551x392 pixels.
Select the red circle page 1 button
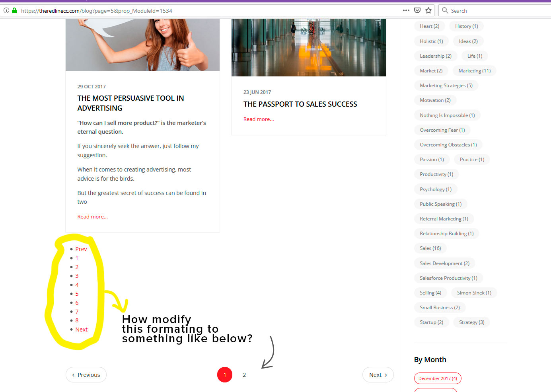pyautogui.click(x=225, y=375)
